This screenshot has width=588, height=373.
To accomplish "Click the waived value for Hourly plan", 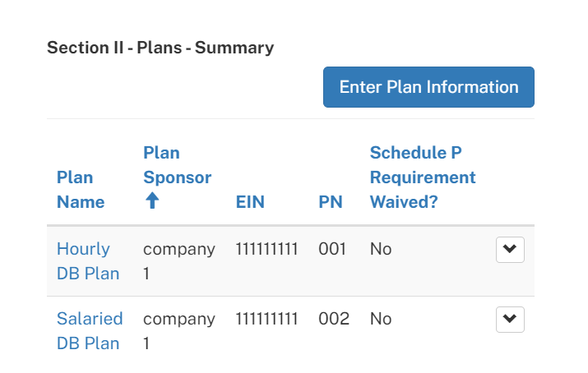I will coord(381,249).
